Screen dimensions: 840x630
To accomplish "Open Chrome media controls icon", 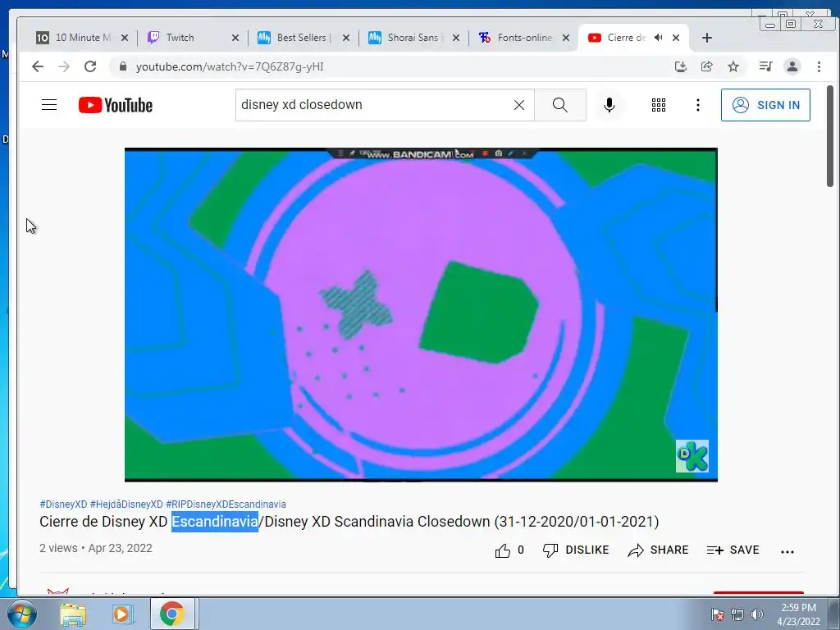I will [x=765, y=66].
